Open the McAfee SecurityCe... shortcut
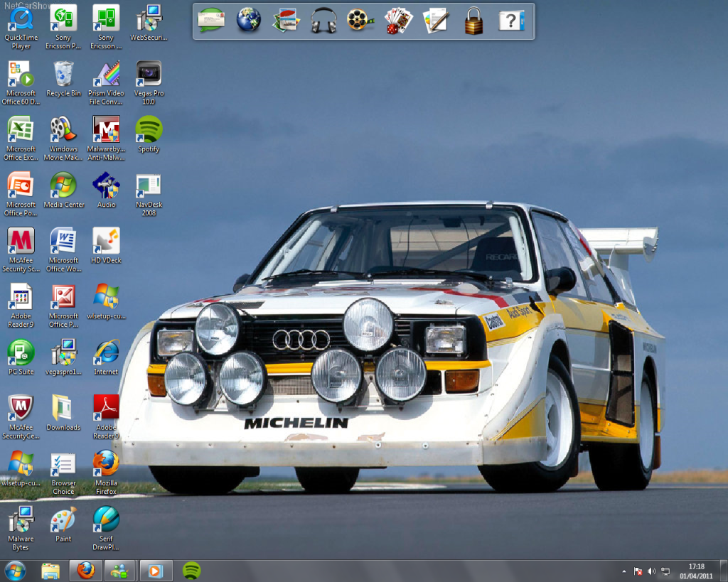The image size is (728, 582). [21, 418]
